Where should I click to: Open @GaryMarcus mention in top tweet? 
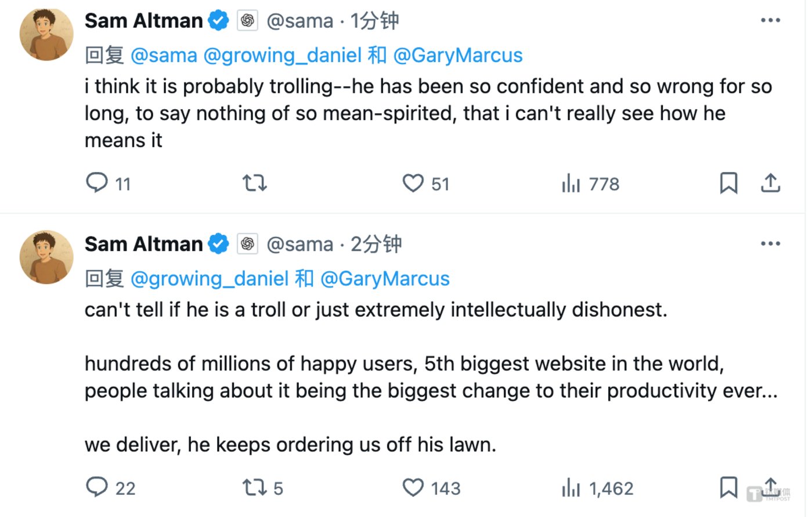(458, 55)
